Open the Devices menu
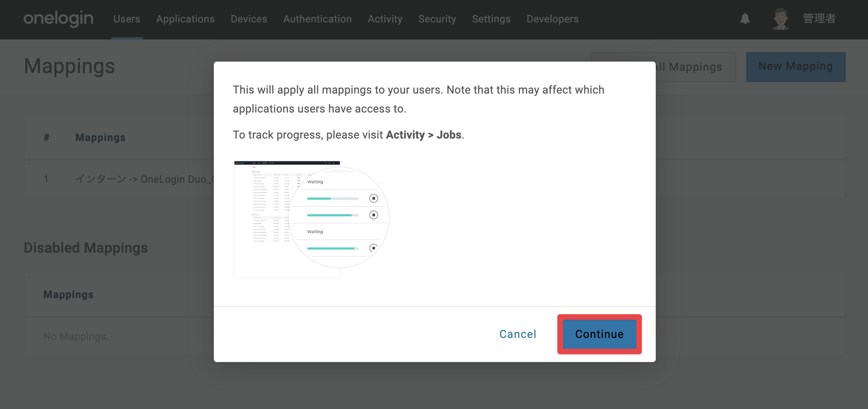 coord(249,19)
